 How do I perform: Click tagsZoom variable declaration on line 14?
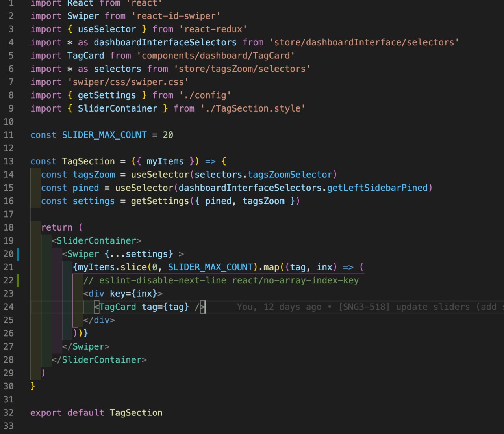pos(94,175)
